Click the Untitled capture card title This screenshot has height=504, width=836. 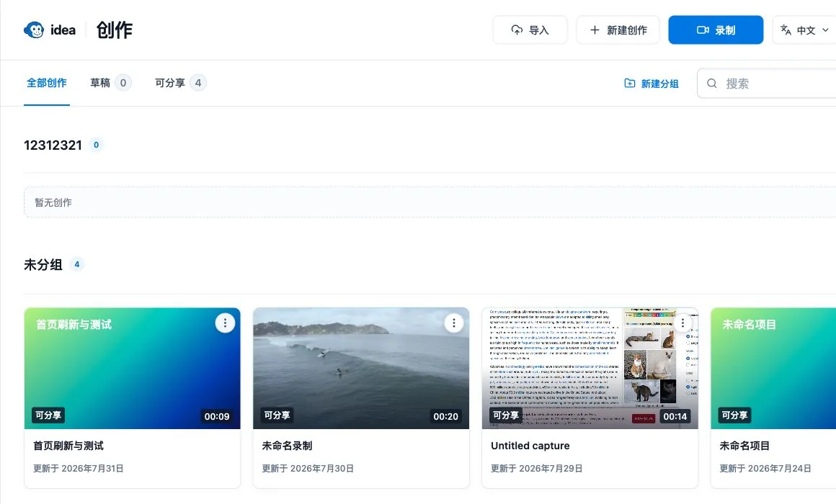530,446
